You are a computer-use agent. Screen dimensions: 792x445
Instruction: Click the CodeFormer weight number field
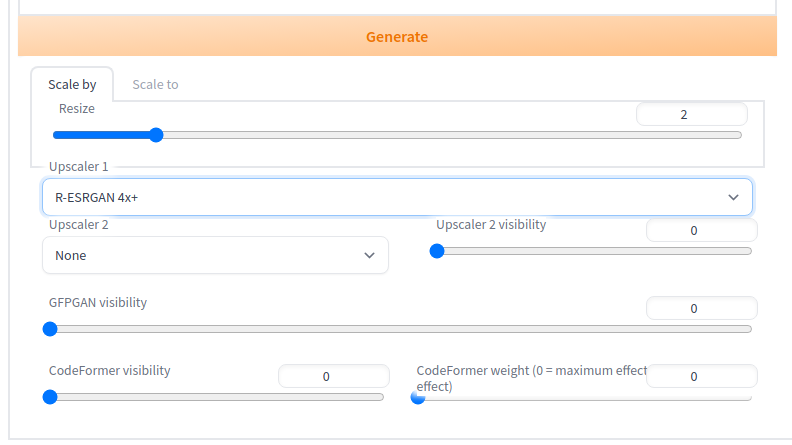[701, 377]
